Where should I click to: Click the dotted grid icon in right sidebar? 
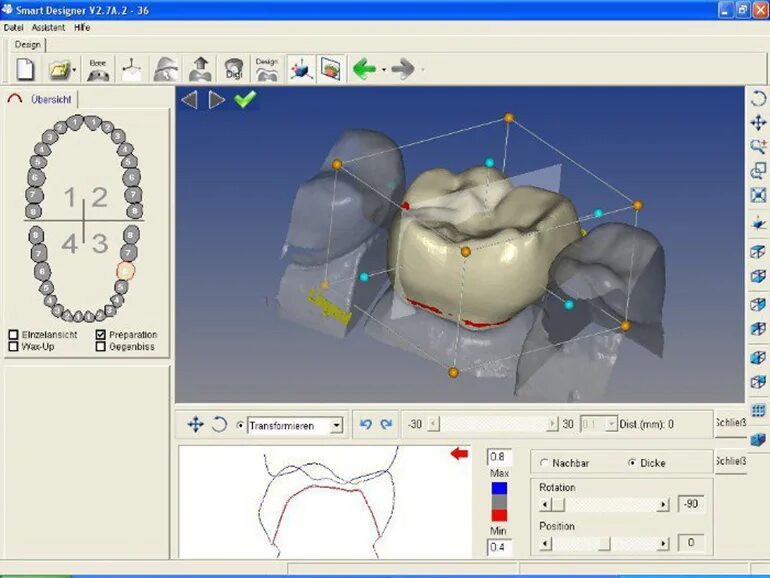[758, 410]
